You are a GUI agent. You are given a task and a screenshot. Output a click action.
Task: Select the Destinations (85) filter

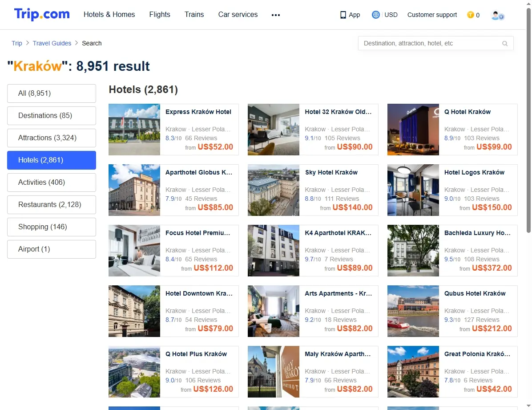pos(52,115)
